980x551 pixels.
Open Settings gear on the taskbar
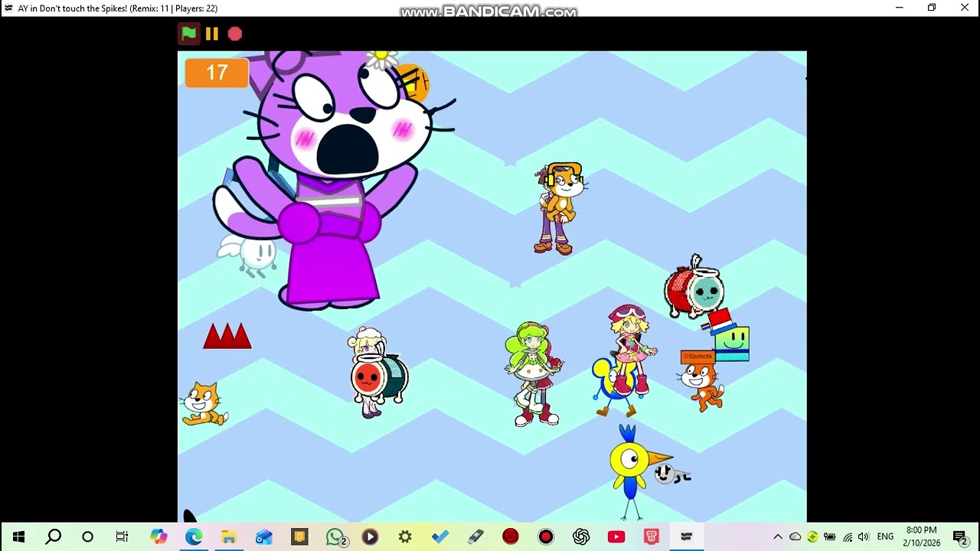[x=405, y=536]
